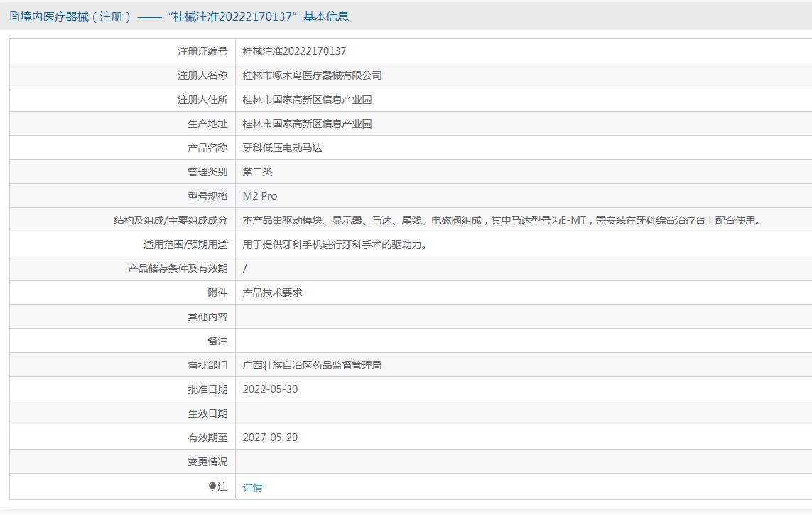Click the 注册人住所 label

click(x=202, y=99)
